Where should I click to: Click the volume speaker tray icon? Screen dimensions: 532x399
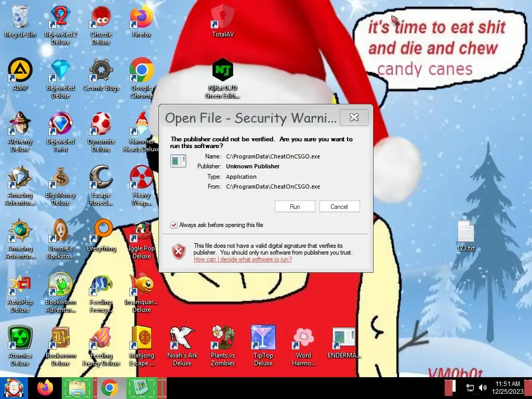point(483,388)
